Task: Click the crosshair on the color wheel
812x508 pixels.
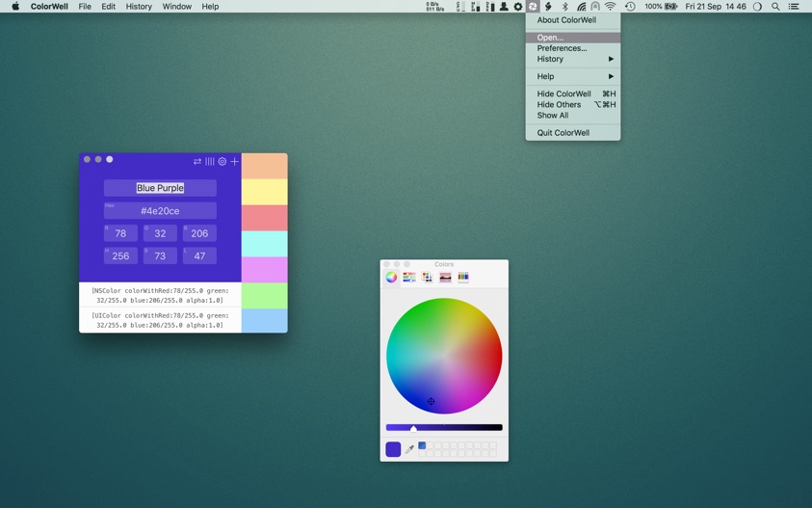Action: (431, 401)
